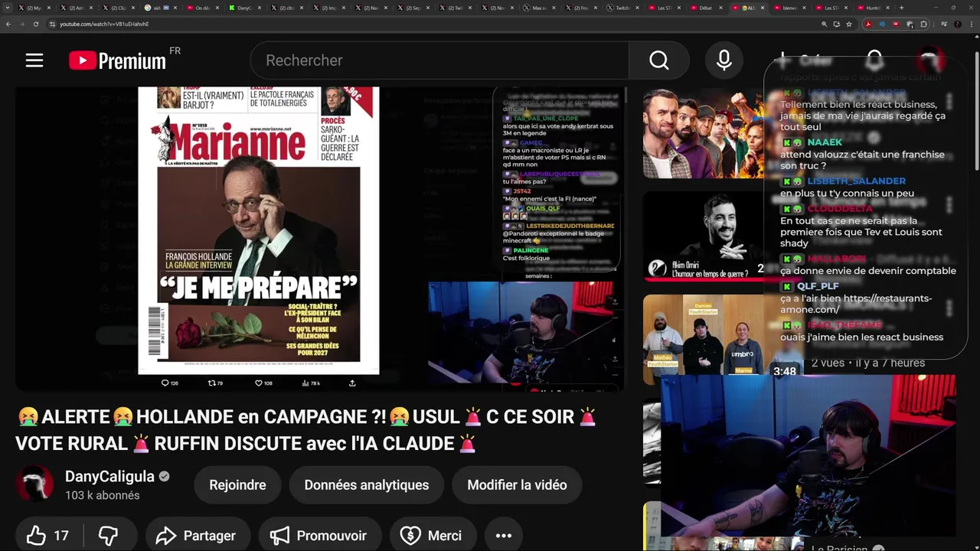Click the Rejoindre button
The image size is (980, 551).
[x=237, y=485]
